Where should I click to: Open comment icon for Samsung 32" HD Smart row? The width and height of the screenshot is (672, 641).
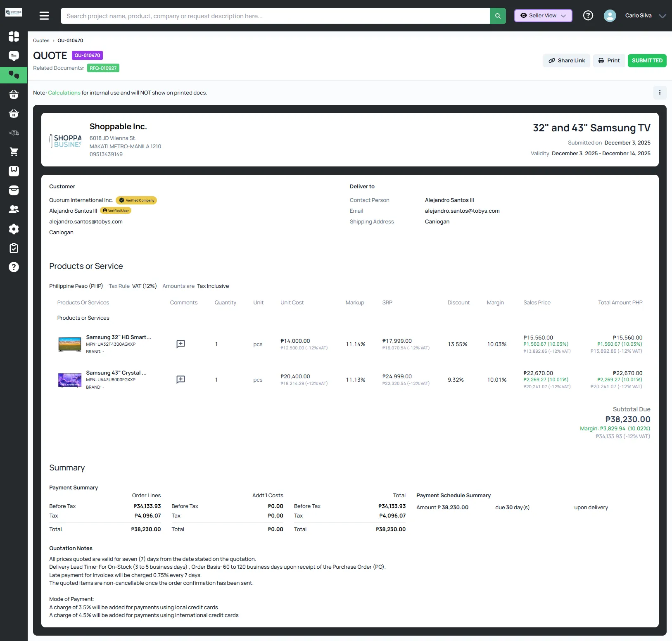[x=180, y=344]
